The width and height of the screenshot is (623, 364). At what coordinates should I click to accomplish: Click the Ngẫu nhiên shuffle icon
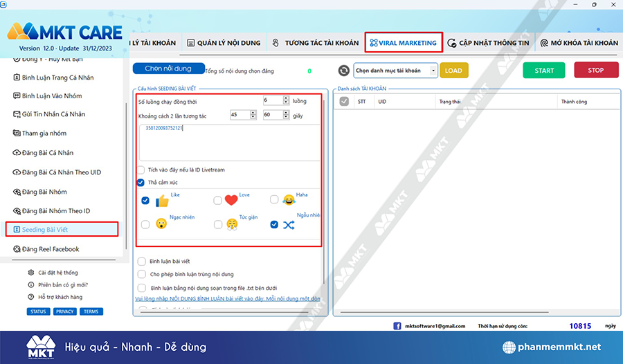pos(289,225)
